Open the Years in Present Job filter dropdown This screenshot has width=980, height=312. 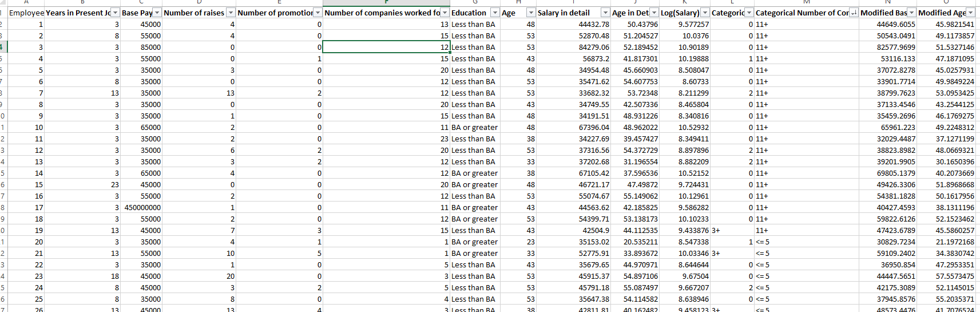[x=115, y=13]
